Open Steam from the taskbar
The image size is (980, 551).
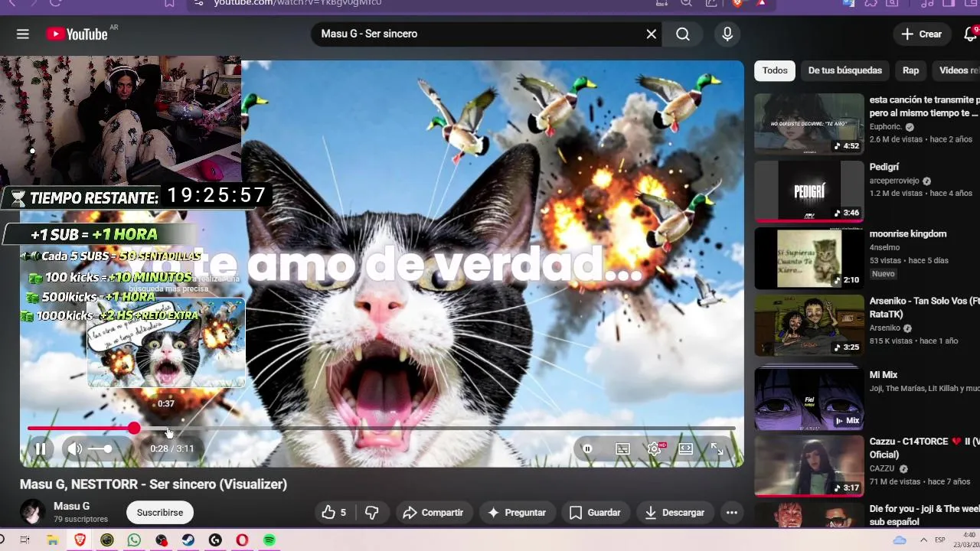coord(188,540)
